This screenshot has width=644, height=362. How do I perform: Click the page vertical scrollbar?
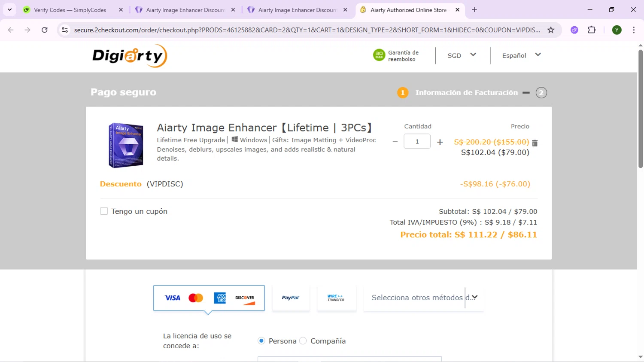tap(641, 110)
